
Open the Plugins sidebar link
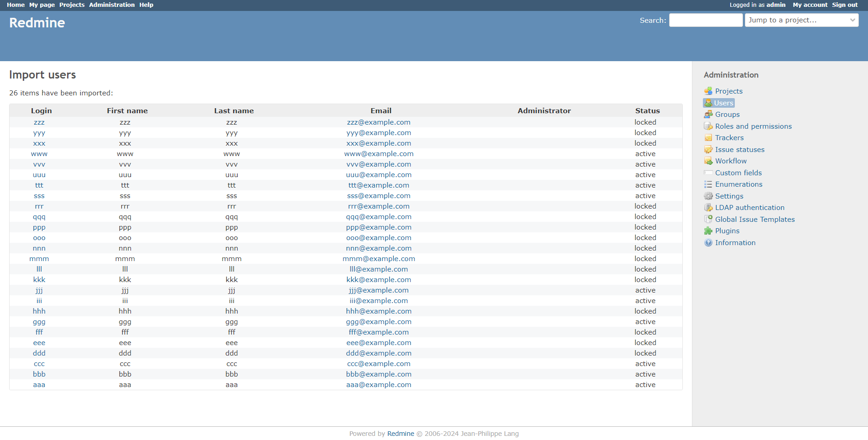(727, 231)
